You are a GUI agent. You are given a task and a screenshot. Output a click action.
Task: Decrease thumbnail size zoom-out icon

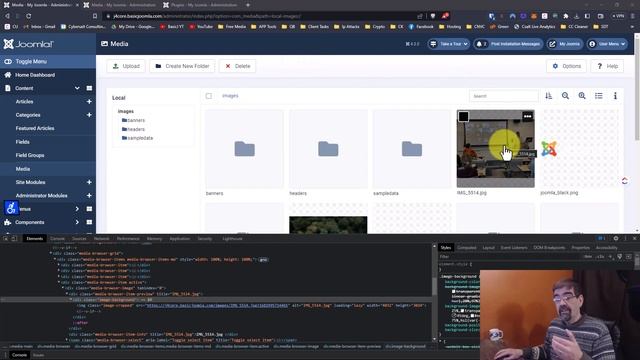tap(565, 96)
